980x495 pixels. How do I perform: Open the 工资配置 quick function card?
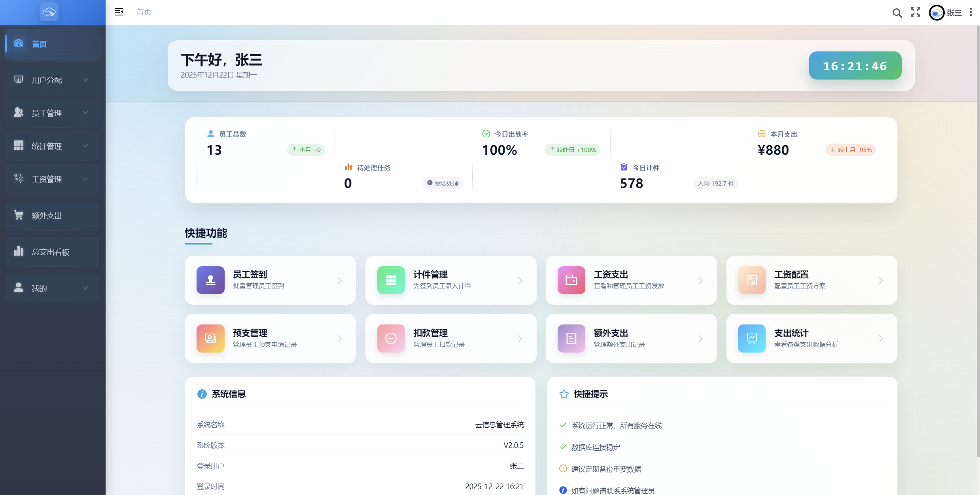[x=811, y=280]
